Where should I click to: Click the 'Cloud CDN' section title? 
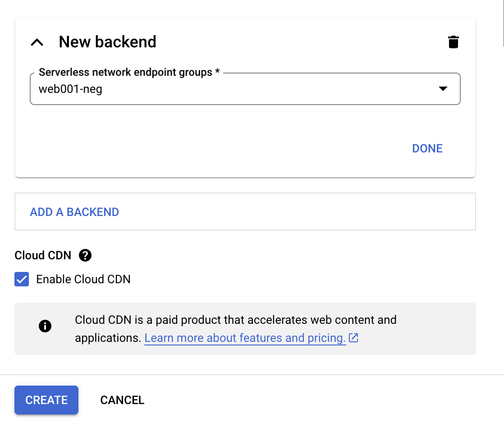43,255
